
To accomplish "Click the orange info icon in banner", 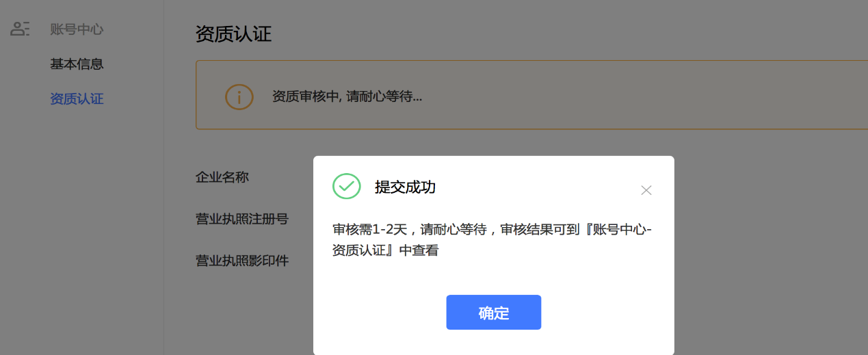I will point(239,96).
